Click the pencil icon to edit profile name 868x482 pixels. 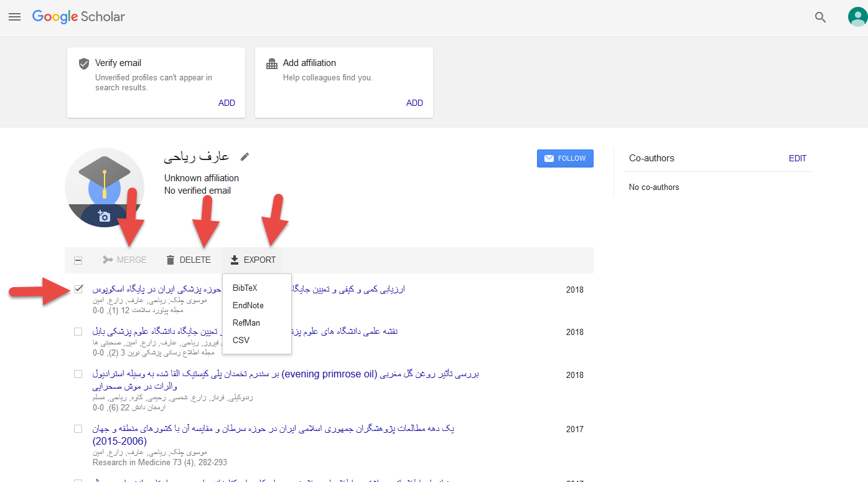pyautogui.click(x=245, y=157)
